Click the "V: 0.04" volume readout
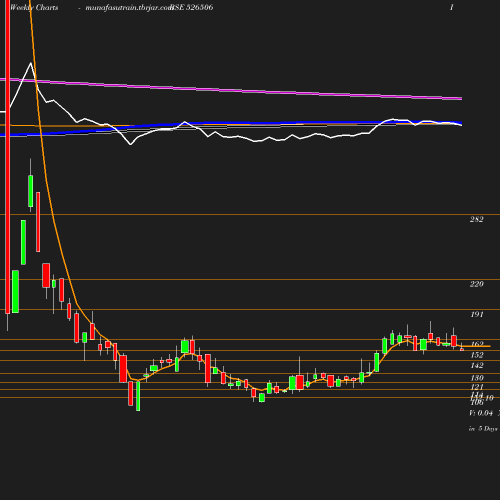This screenshot has height=500, width=500. [481, 413]
